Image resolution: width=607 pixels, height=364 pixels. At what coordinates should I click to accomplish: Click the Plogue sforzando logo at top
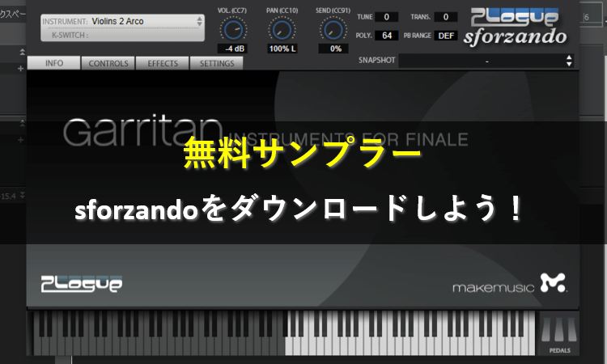(515, 27)
